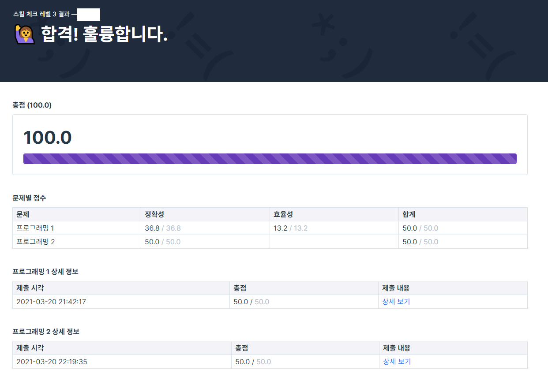Select the 프로그래밍 2 row label
Image resolution: width=548 pixels, height=392 pixels.
tap(35, 242)
